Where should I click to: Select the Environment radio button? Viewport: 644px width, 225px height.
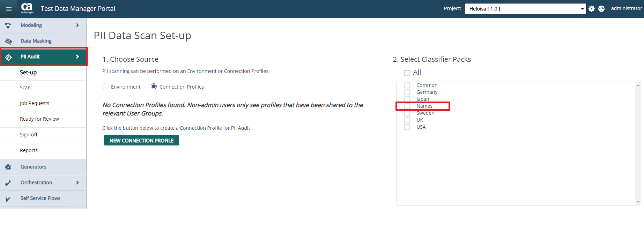[x=105, y=87]
